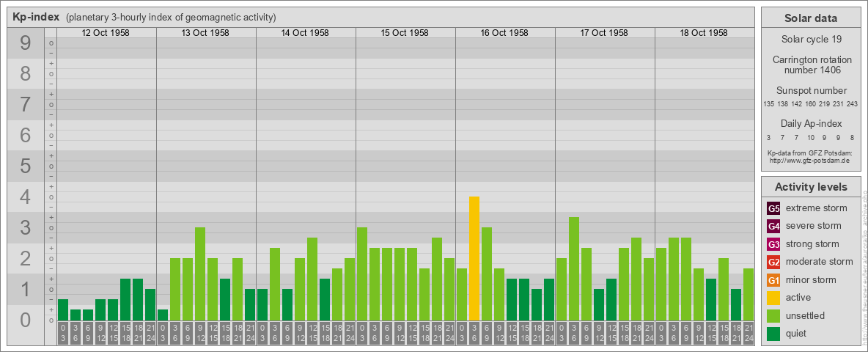868x352 pixels.
Task: Click the G4 severe storm badge
Action: [x=773, y=226]
